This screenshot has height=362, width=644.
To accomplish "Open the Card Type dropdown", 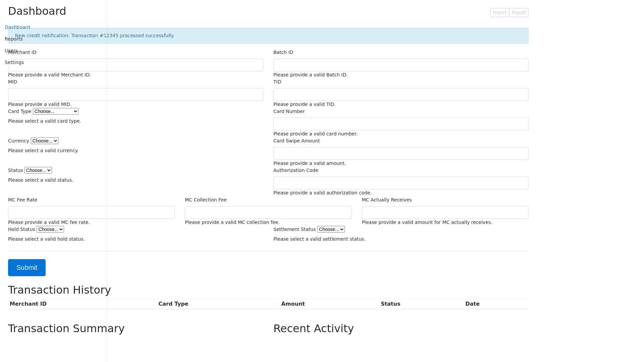I will point(56,111).
